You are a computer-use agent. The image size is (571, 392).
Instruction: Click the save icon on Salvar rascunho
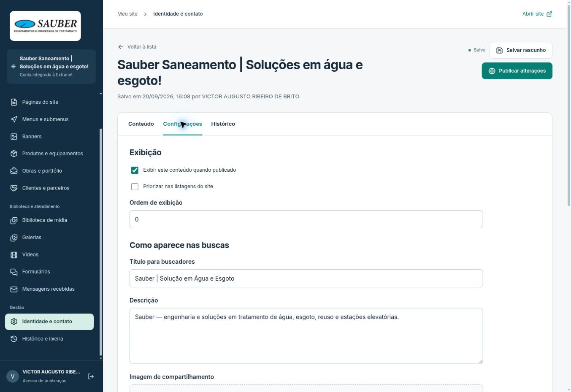point(500,50)
